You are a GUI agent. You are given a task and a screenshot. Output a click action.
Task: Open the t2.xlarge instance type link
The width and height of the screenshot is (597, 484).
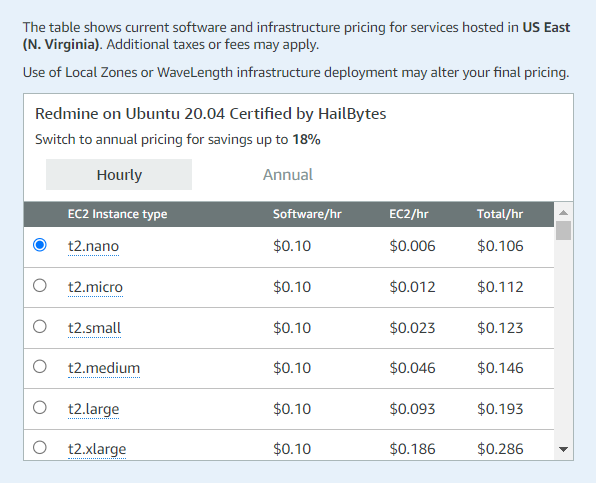(97, 449)
